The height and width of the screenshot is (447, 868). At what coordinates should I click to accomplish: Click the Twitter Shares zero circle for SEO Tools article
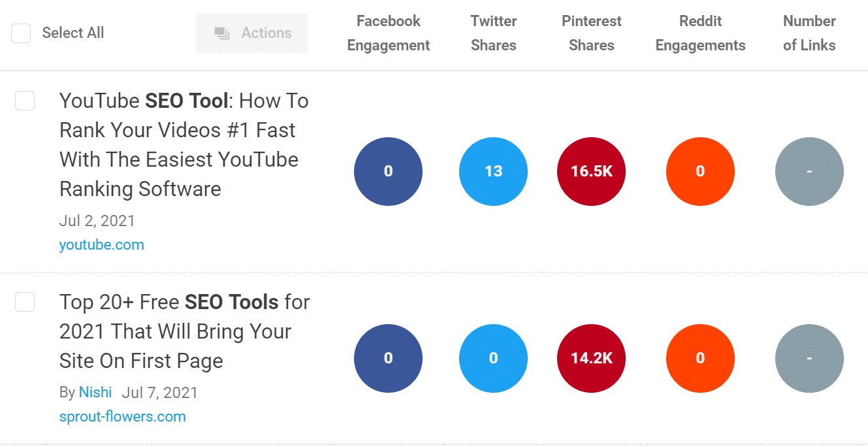(x=493, y=358)
